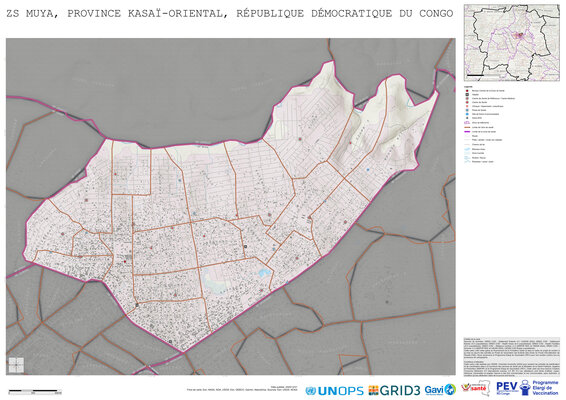Click the magenta zone boundary legend swatch
Image resolution: width=566 pixels, height=400 pixels.
[467, 132]
